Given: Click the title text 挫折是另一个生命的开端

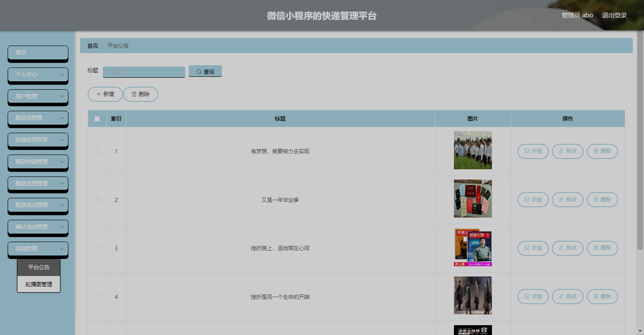Looking at the screenshot, I should point(280,297).
